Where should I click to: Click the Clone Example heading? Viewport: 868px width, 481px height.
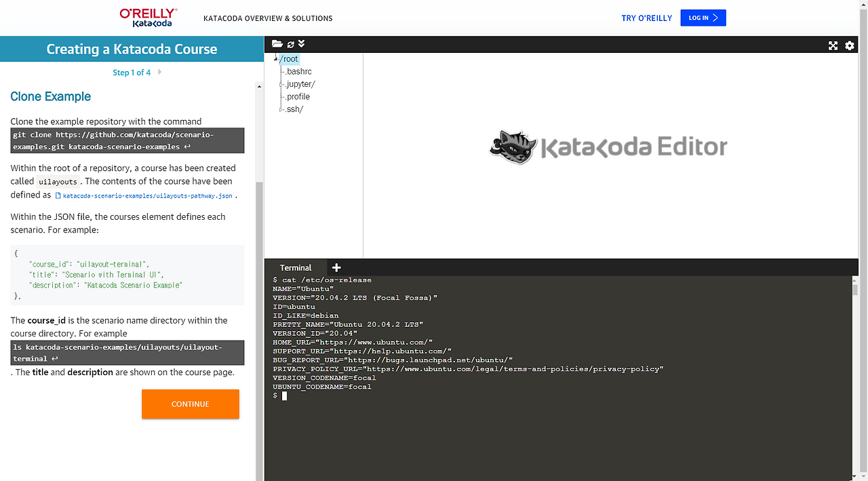click(51, 96)
